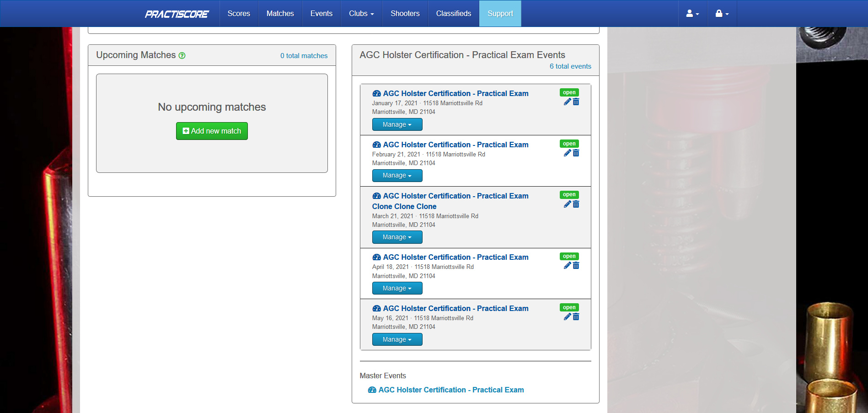The height and width of the screenshot is (413, 868).
Task: Open the Master Events Practical Exam link
Action: pos(446,390)
